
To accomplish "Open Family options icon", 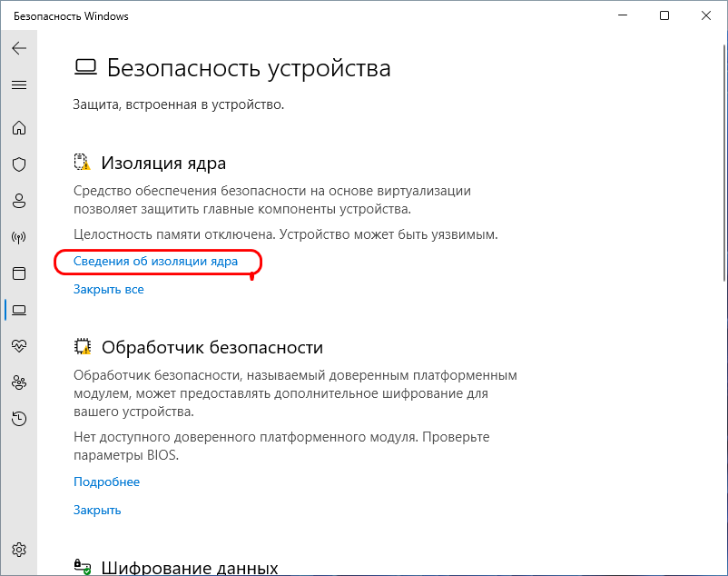I will tap(19, 382).
